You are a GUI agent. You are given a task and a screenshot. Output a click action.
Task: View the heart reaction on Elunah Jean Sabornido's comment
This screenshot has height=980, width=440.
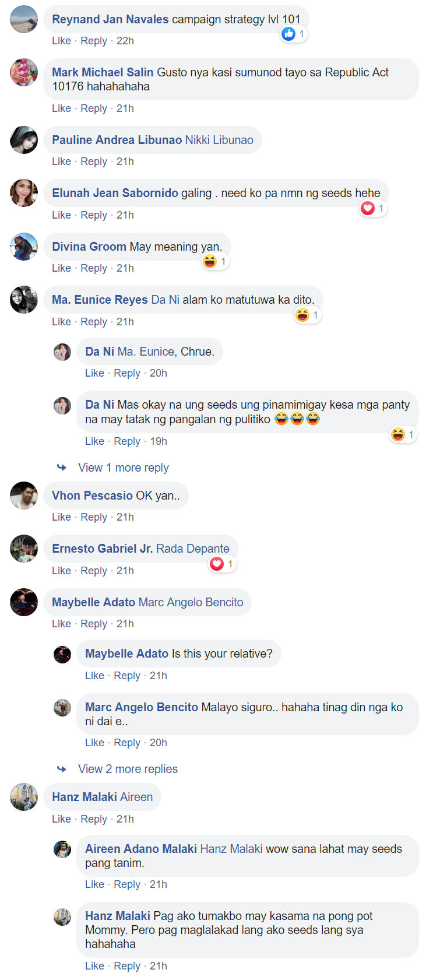(373, 208)
